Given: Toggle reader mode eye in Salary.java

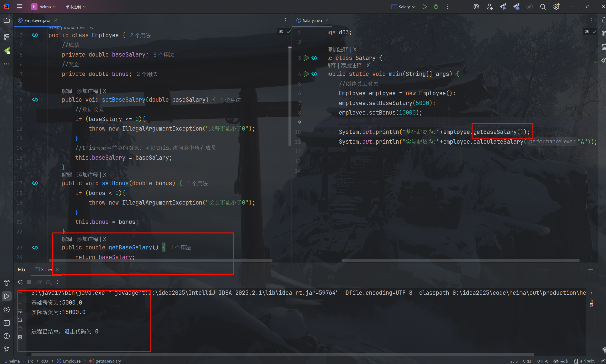Looking at the screenshot, I should 587,32.
